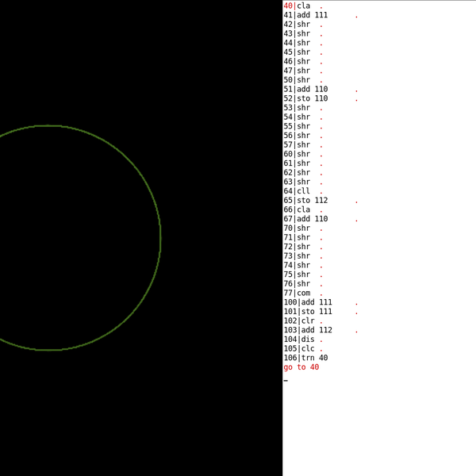Select the 'clr' instruction at line 102
The image size is (476, 476).
308,321
